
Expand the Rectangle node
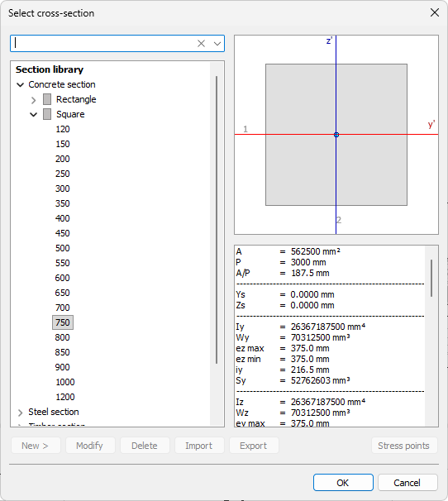(34, 100)
